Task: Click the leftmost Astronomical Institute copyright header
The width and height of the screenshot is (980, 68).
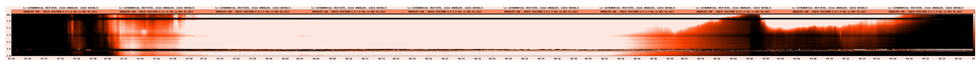Action: [x=60, y=8]
